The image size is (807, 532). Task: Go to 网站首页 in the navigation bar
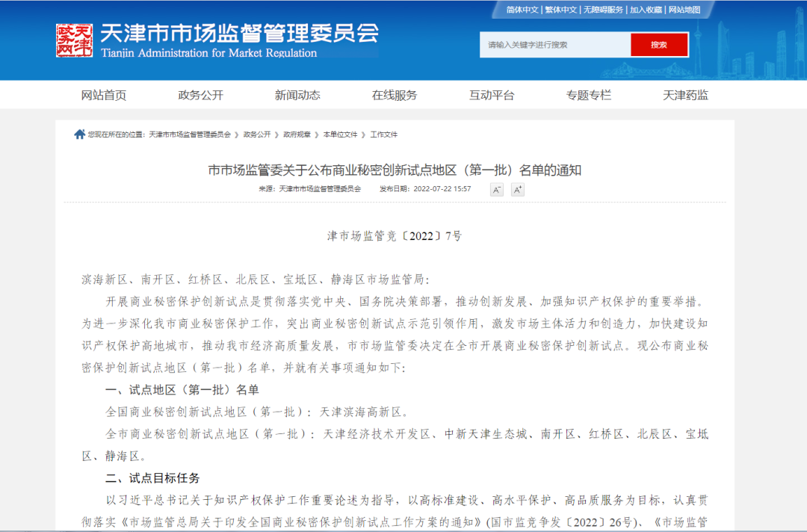point(102,94)
